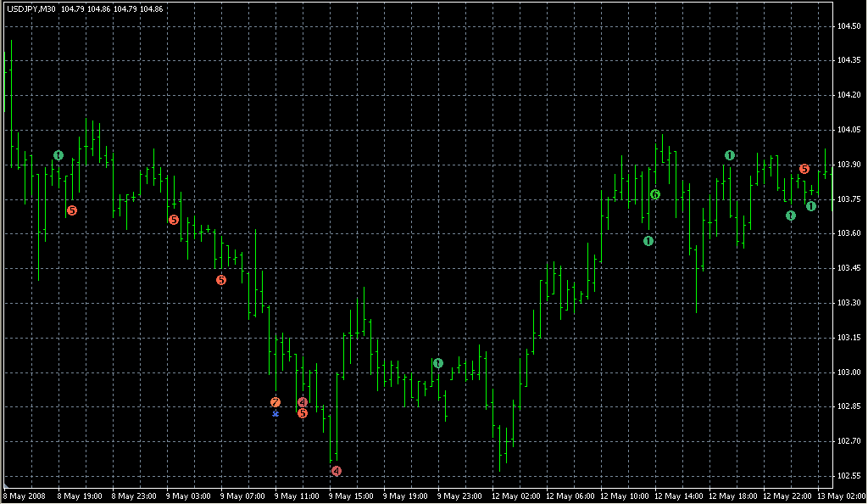Click the 102.55 price scale label
The width and height of the screenshot is (868, 504).
[849, 476]
